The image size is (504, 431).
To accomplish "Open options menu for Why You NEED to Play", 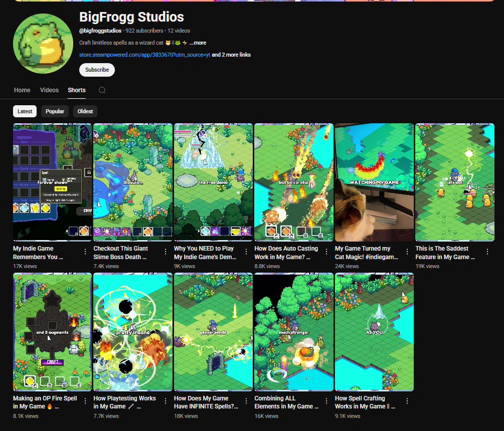I will point(246,252).
